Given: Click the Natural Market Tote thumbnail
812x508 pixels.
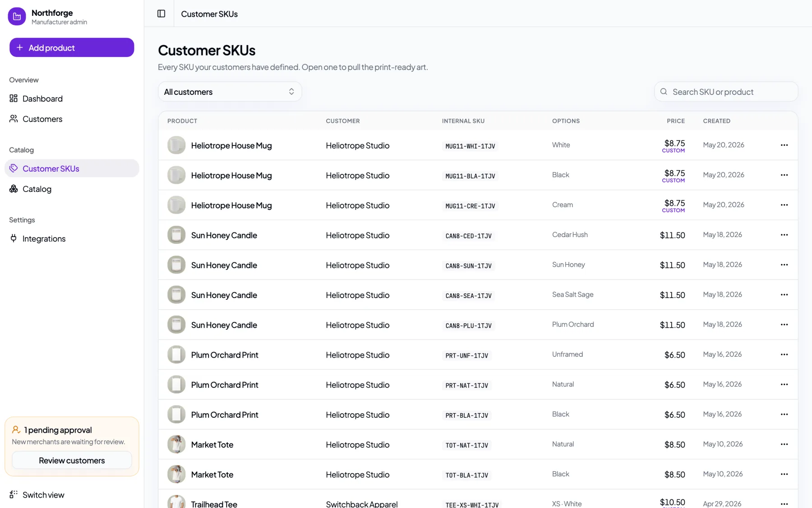Looking at the screenshot, I should point(176,444).
